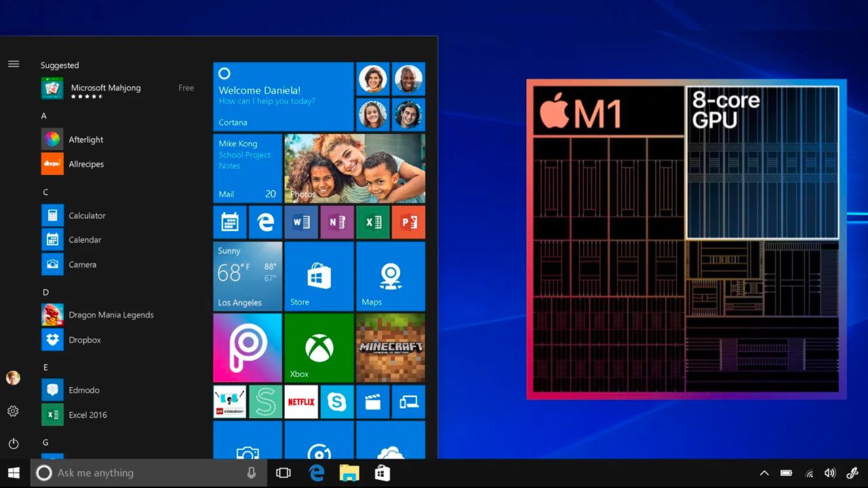
Task: Open the Minecraft Education tile next to Sway
Action: point(230,402)
